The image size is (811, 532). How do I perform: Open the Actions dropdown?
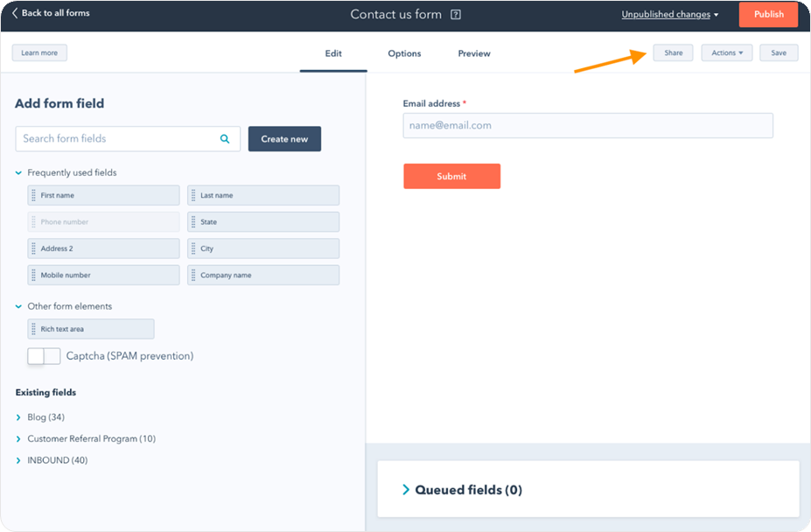(x=726, y=52)
